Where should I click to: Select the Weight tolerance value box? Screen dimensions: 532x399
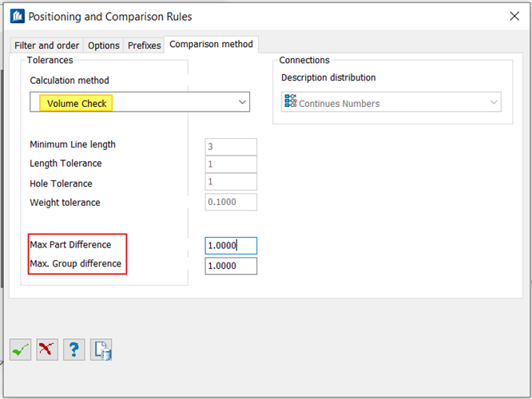click(231, 203)
